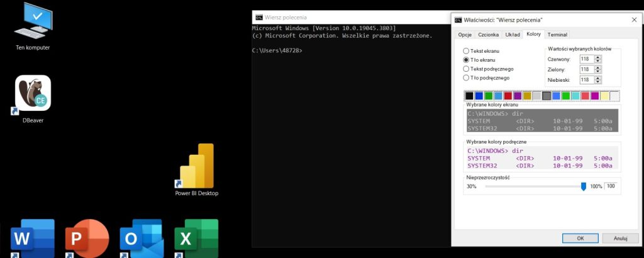Select the DBeaver desktop shortcut

[33, 99]
